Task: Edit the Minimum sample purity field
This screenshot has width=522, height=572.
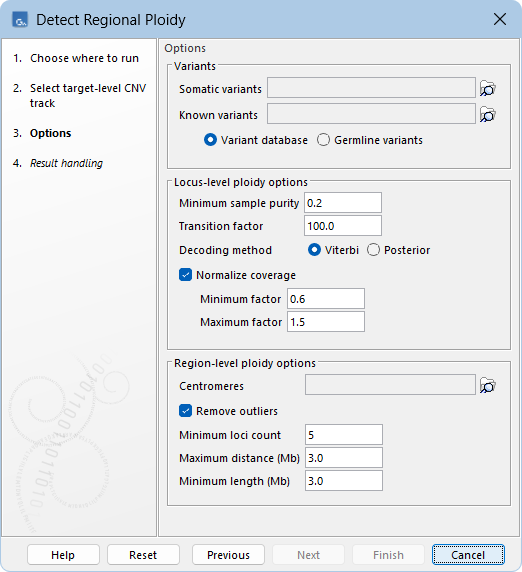Action: click(343, 203)
